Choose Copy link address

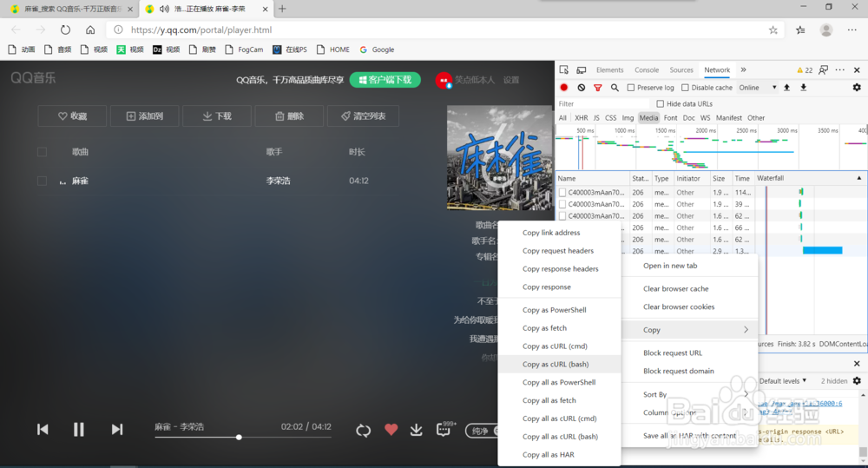559,233
